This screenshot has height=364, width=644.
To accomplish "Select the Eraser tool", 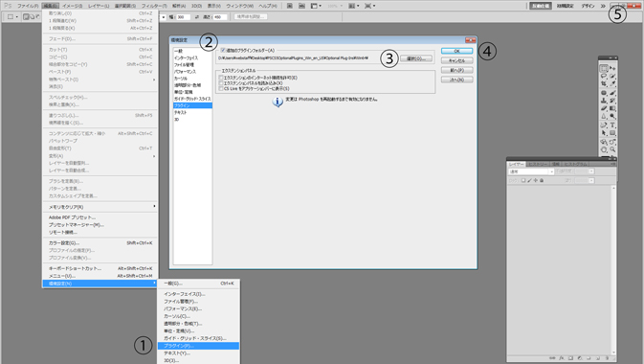I will 604,108.
